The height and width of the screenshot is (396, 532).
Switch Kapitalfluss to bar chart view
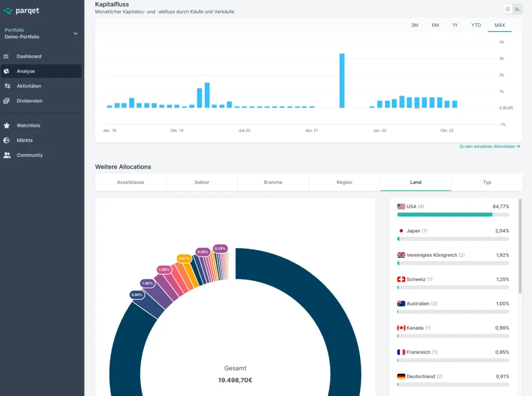click(517, 9)
